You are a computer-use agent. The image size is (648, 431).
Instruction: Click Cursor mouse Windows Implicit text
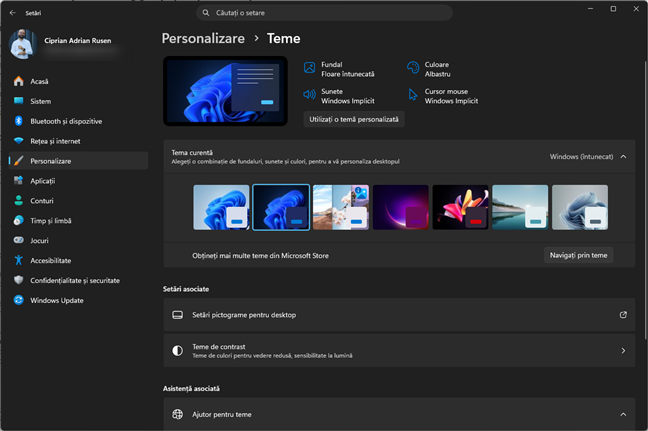(451, 96)
